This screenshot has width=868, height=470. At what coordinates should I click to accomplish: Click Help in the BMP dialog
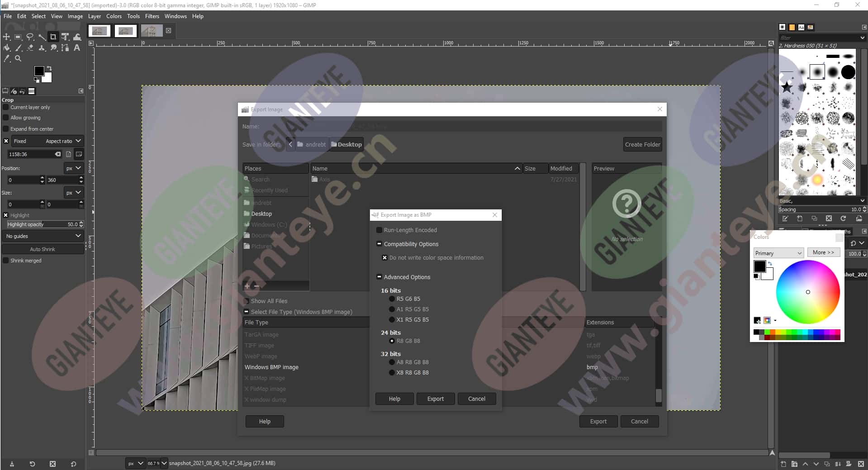point(394,399)
